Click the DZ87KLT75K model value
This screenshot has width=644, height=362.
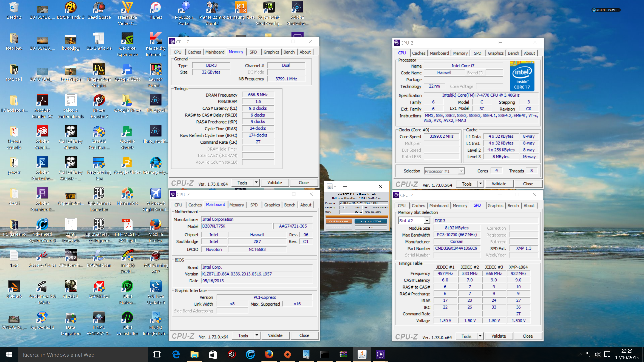(x=236, y=226)
